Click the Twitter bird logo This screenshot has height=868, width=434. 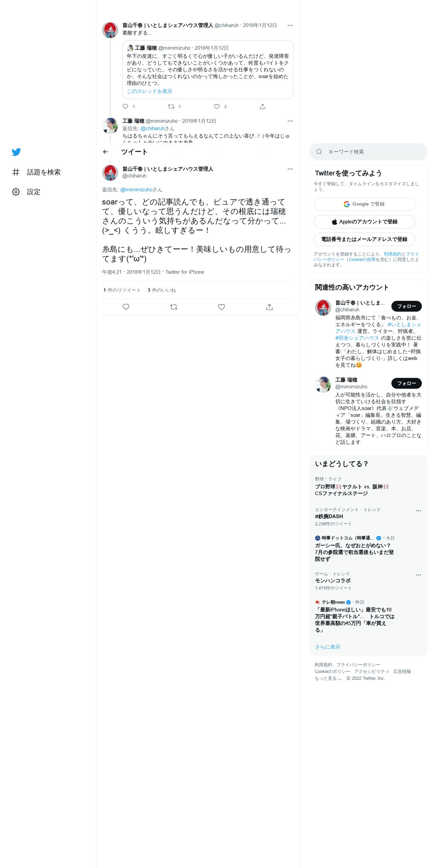coord(16,152)
